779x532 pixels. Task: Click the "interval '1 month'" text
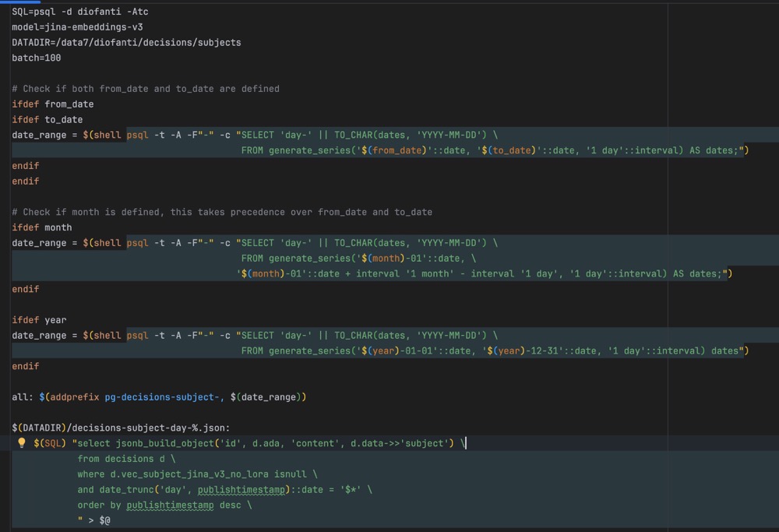(405, 273)
